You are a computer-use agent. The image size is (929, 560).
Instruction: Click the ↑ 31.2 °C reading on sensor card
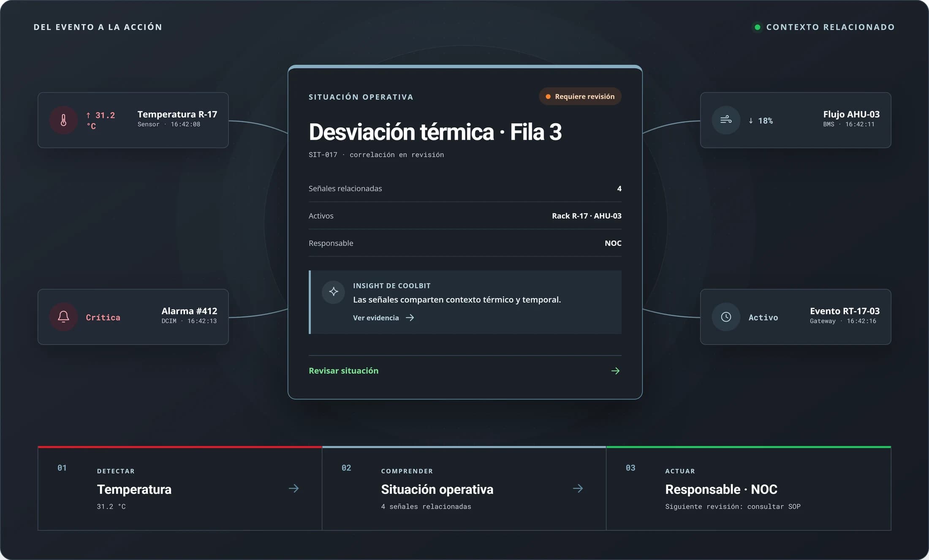pos(101,120)
